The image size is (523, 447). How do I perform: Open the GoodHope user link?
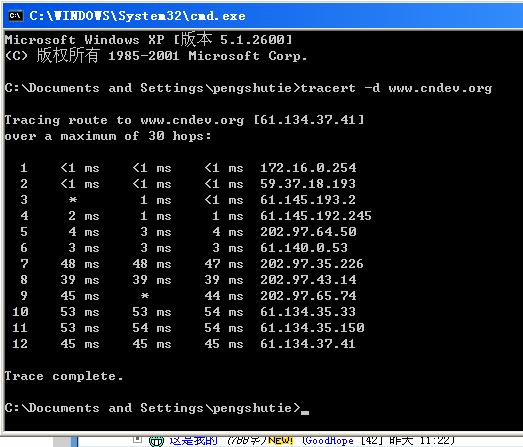pyautogui.click(x=329, y=441)
